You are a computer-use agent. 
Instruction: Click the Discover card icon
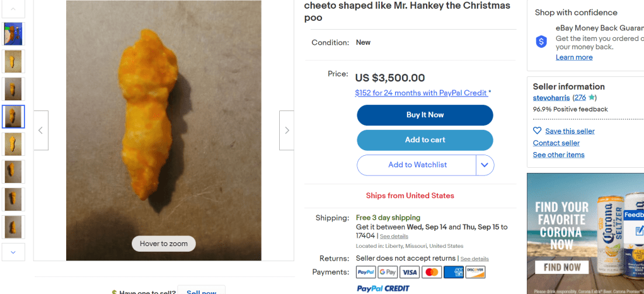click(x=475, y=273)
